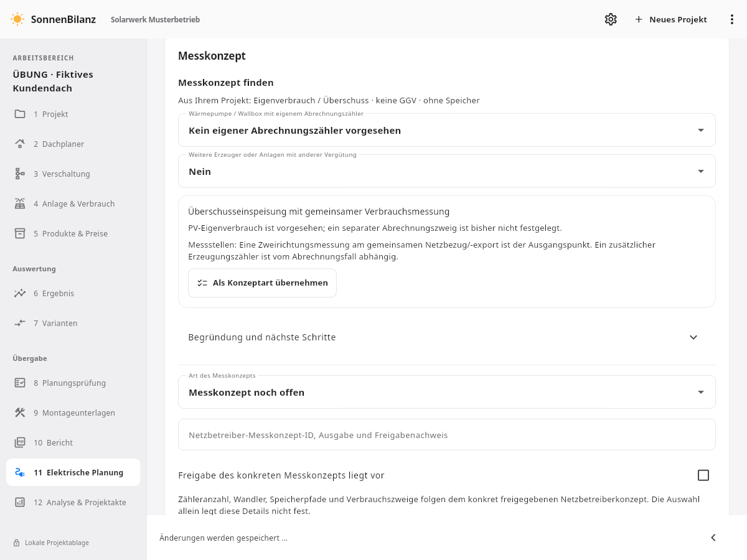Open 4 Anlage & Verbrauch
Image resolution: width=747 pixels, height=560 pixels.
73,203
